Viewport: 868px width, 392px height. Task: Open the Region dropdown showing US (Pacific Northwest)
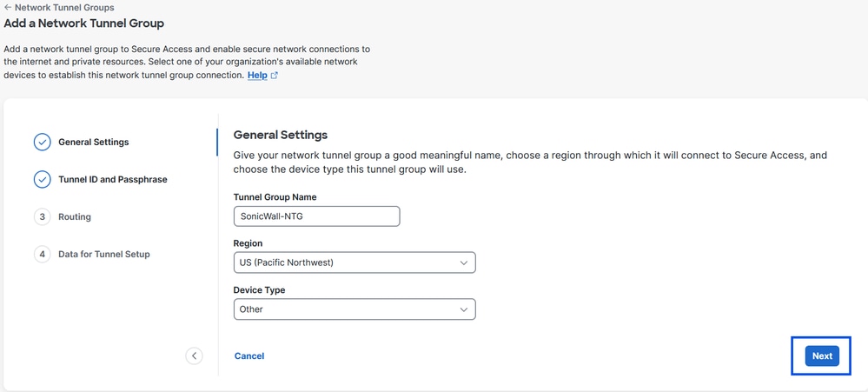(348, 262)
